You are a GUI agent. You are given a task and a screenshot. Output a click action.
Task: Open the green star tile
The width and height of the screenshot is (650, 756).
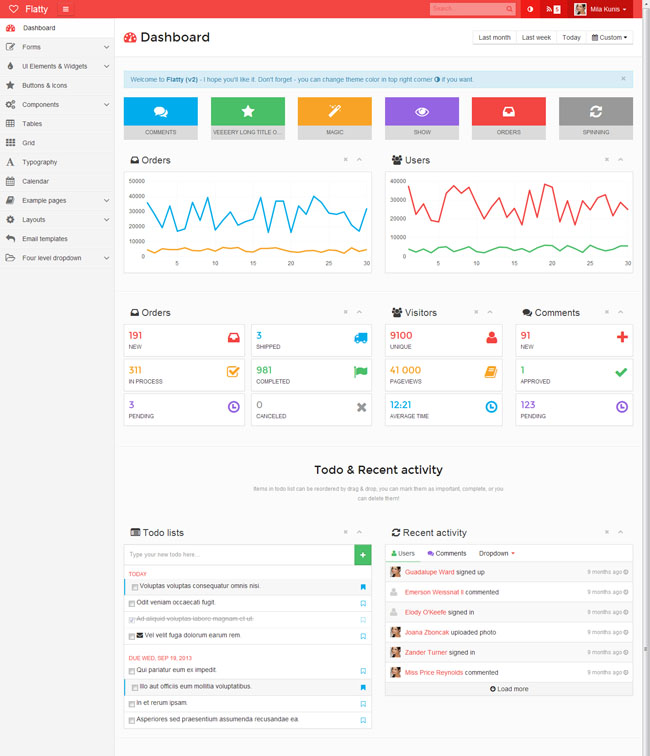click(248, 118)
